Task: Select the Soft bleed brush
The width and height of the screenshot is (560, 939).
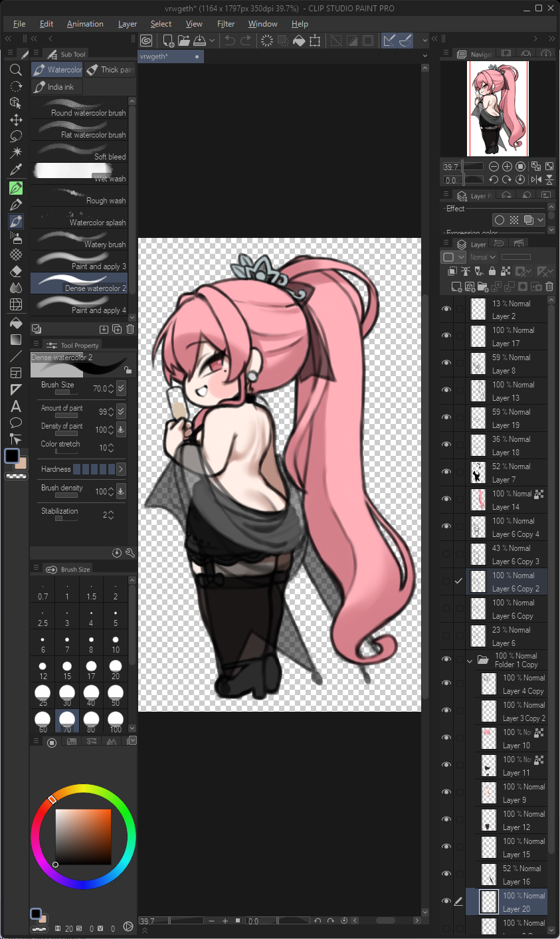Action: [x=79, y=152]
